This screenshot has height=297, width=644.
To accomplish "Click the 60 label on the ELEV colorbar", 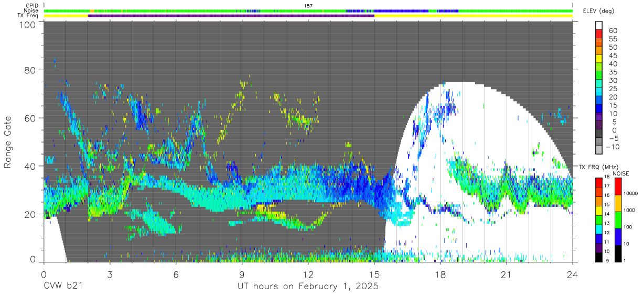I will click(613, 30).
